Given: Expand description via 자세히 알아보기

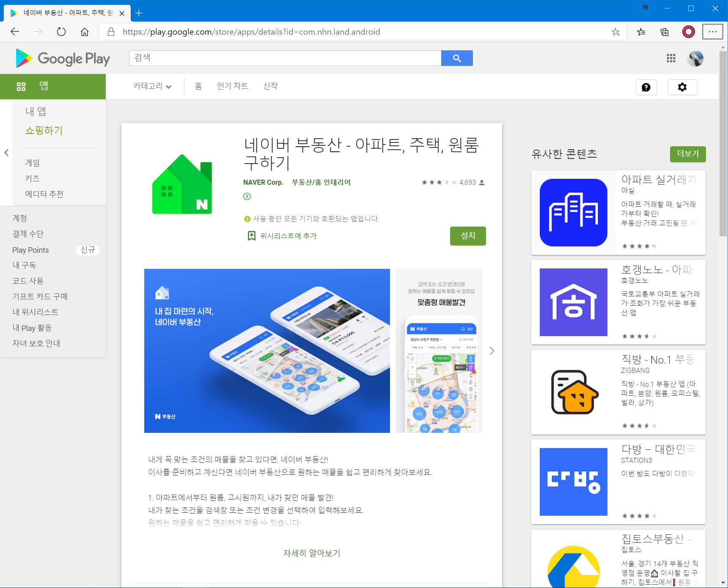Looking at the screenshot, I should pos(312,553).
